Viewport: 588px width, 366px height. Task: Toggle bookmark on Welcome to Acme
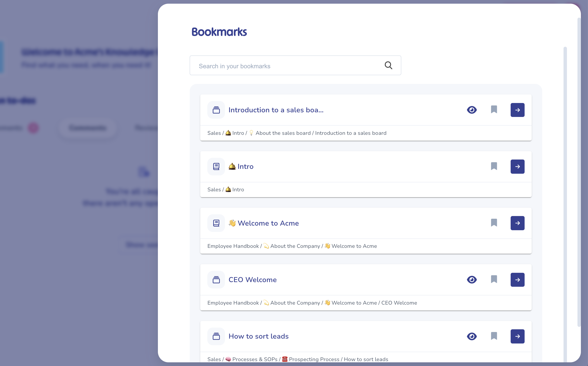pyautogui.click(x=494, y=223)
